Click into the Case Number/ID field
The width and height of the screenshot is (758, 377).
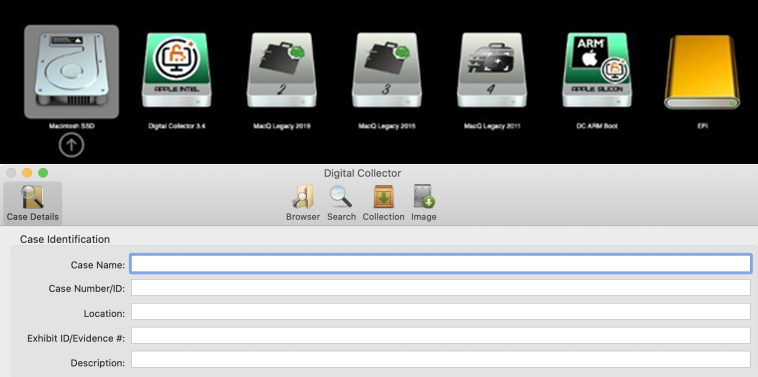pyautogui.click(x=441, y=288)
